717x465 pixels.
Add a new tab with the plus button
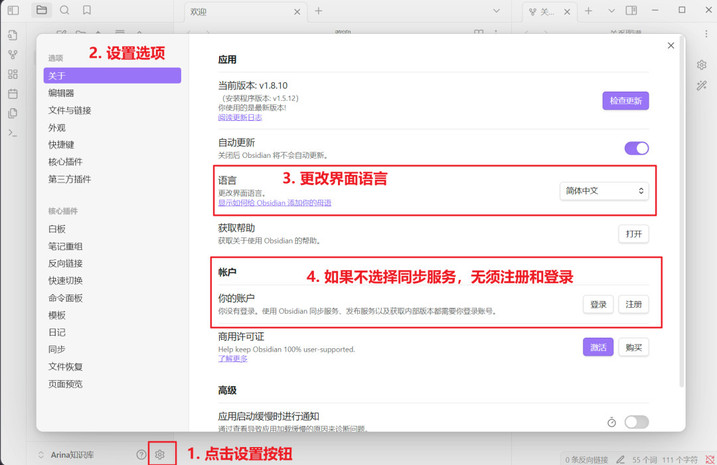pyautogui.click(x=319, y=11)
